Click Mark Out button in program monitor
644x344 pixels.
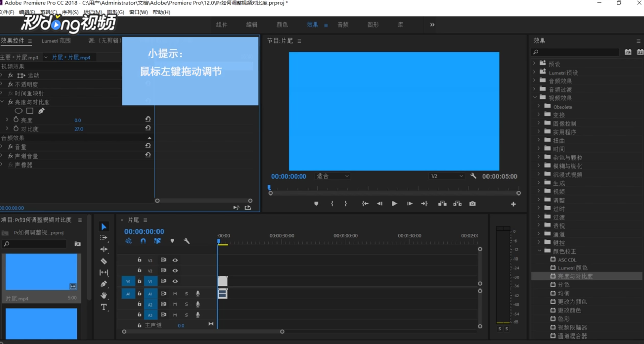(346, 204)
